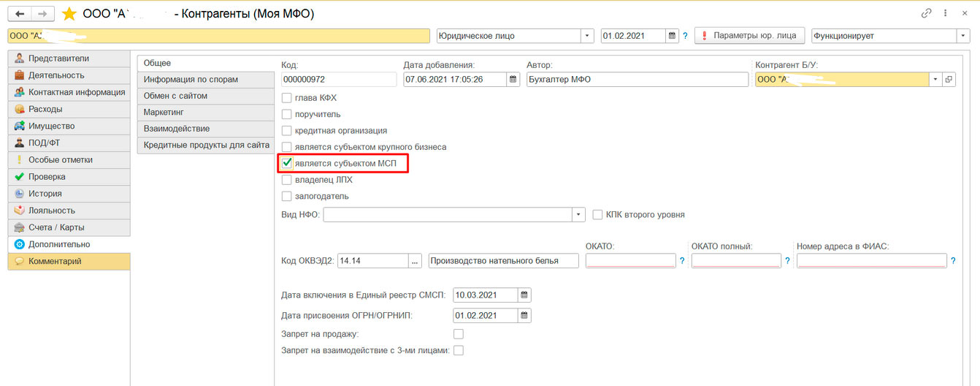Click the Номер адреса в ФИАС field
The image size is (980, 386).
pos(872,261)
